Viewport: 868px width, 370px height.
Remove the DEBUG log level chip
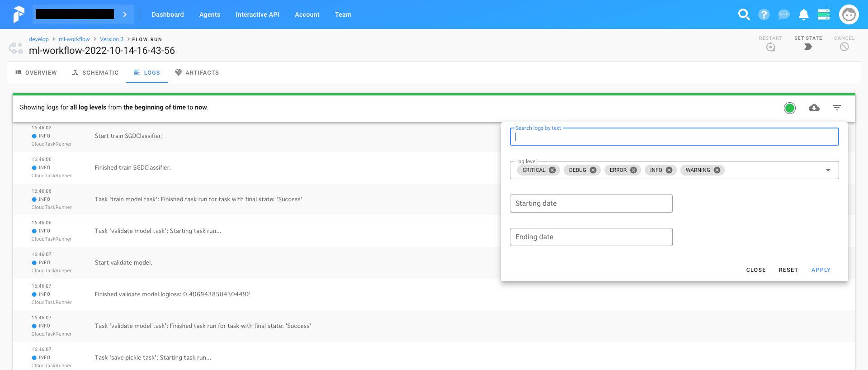pos(593,170)
